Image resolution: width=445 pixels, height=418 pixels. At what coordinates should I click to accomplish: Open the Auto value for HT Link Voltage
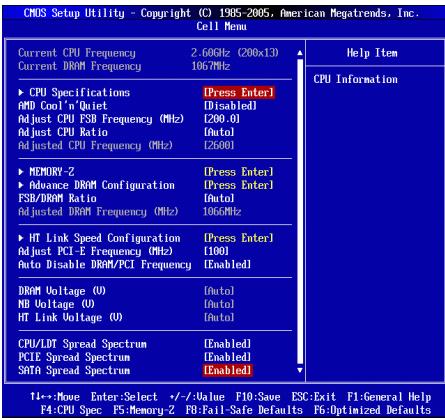(x=219, y=317)
